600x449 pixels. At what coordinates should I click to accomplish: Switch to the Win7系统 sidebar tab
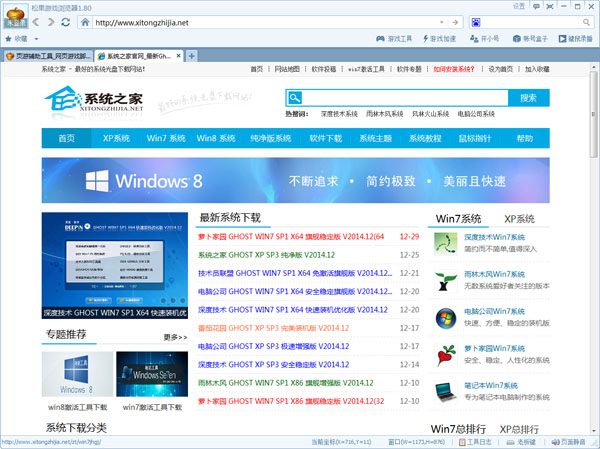458,219
